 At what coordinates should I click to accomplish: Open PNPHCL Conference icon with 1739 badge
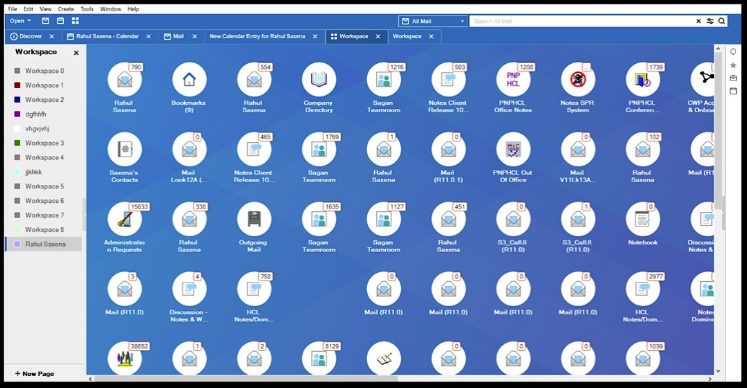tap(643, 80)
